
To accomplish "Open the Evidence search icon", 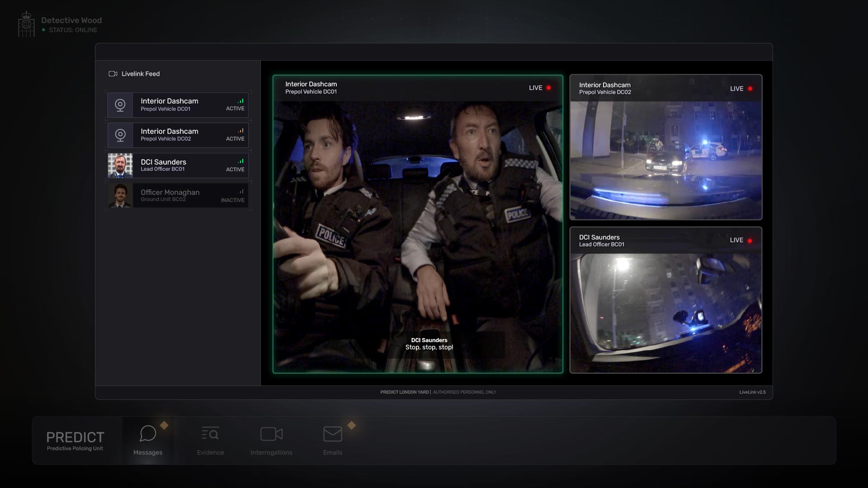I will pos(210,434).
